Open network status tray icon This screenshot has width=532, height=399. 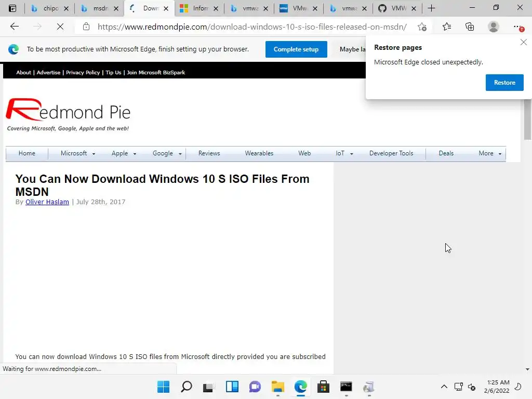(x=458, y=387)
